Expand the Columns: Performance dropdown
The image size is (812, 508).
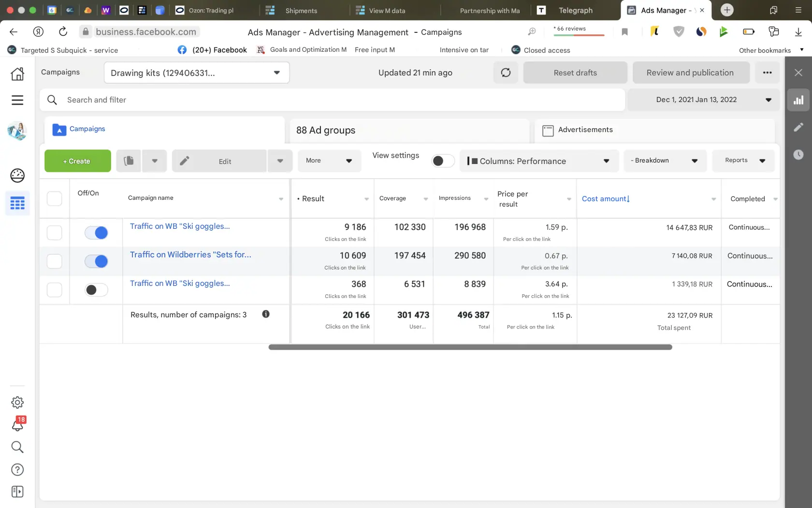539,161
